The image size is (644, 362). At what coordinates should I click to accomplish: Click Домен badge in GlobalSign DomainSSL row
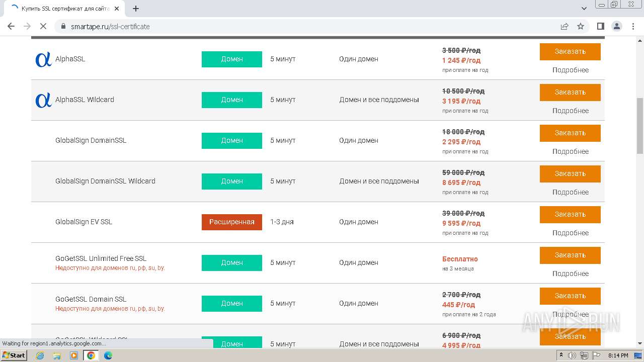tap(232, 140)
